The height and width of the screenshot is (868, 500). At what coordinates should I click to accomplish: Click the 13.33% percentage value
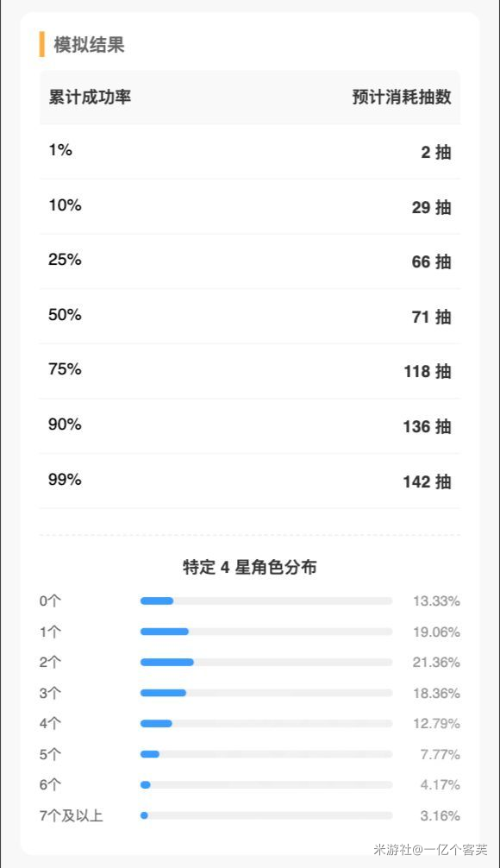436,601
